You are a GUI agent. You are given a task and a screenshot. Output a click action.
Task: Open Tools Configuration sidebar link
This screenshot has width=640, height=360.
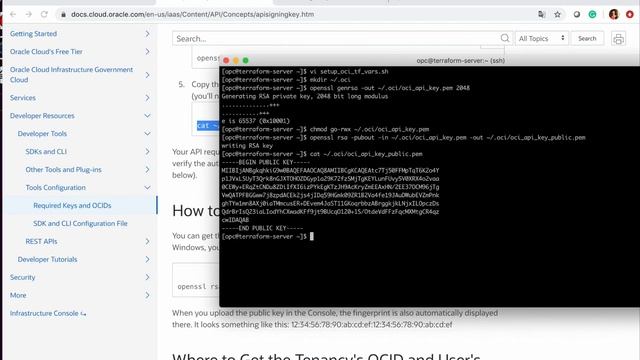[x=56, y=188]
